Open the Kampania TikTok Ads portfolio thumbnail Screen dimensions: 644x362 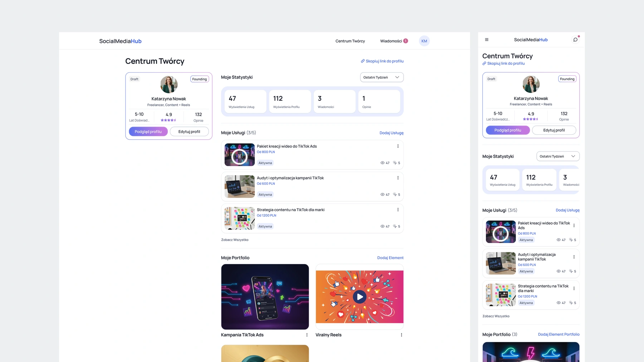tap(265, 297)
